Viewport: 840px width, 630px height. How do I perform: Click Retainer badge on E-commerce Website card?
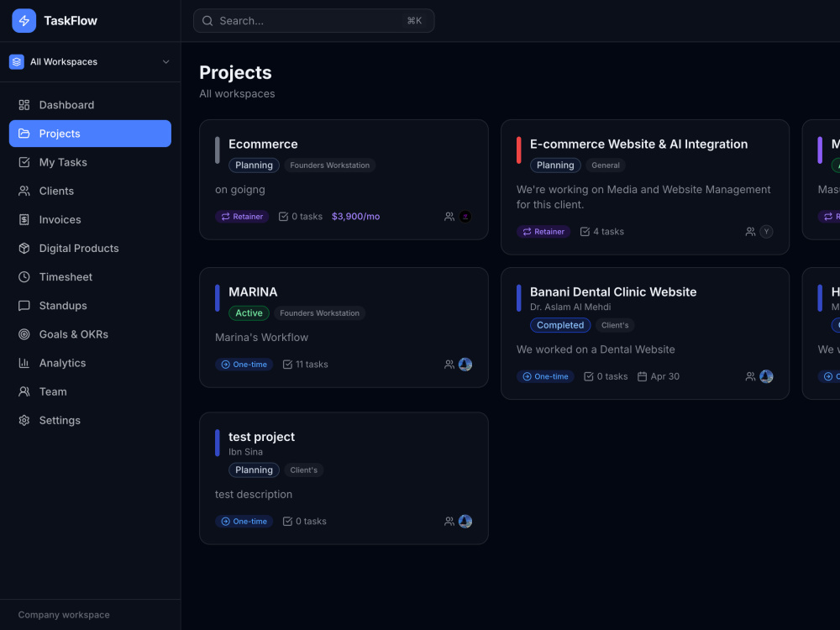tap(543, 232)
